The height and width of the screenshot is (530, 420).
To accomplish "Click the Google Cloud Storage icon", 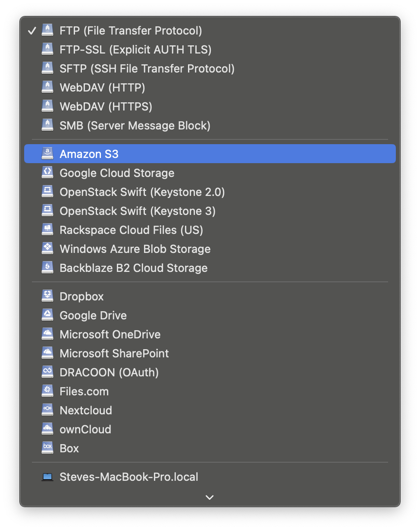I will (x=47, y=173).
